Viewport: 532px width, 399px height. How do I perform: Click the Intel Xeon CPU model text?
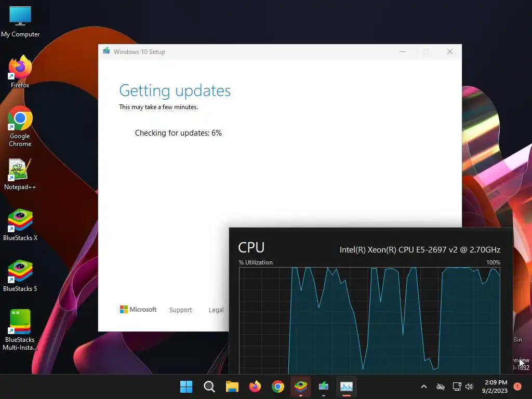click(x=420, y=250)
